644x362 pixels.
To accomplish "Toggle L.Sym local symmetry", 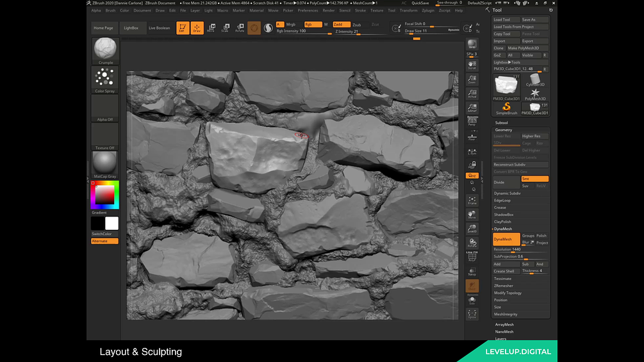I will pos(472,151).
